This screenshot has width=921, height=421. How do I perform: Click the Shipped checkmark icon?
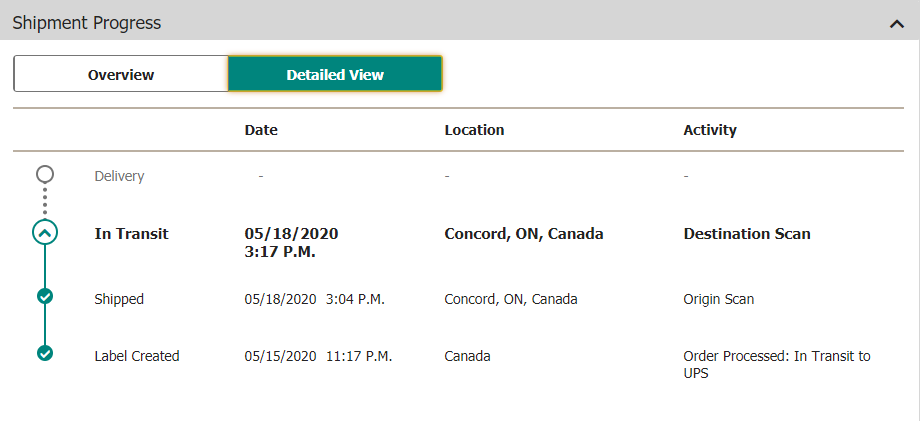coord(45,296)
